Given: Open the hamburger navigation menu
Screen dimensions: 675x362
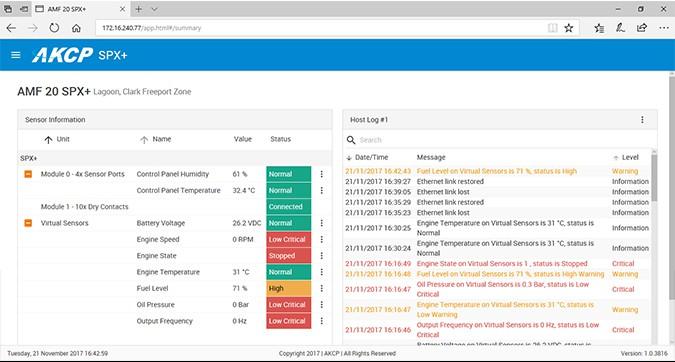Looking at the screenshot, I should [x=15, y=55].
